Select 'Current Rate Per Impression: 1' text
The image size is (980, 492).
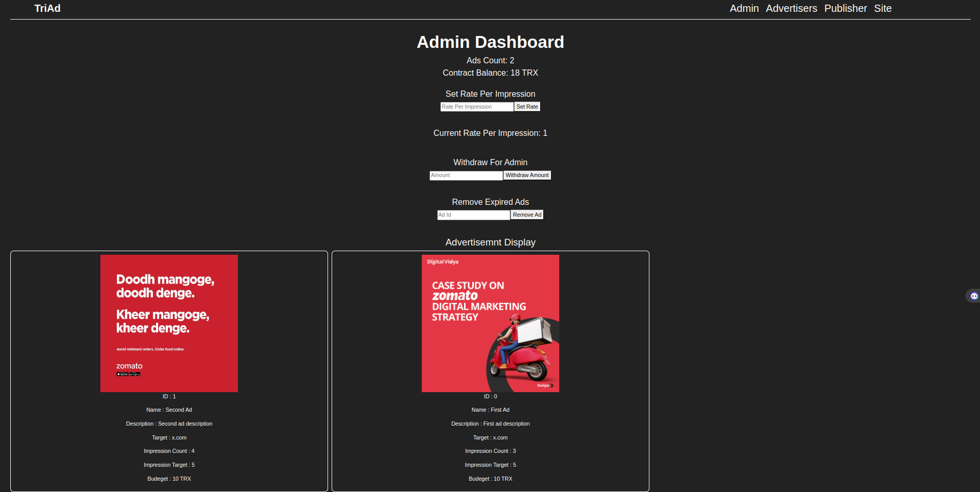coord(490,133)
